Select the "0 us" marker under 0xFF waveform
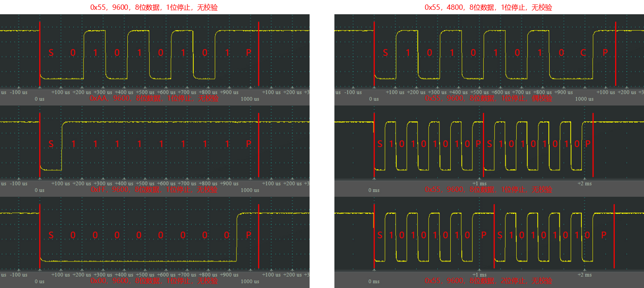The image size is (644, 288). 39,190
